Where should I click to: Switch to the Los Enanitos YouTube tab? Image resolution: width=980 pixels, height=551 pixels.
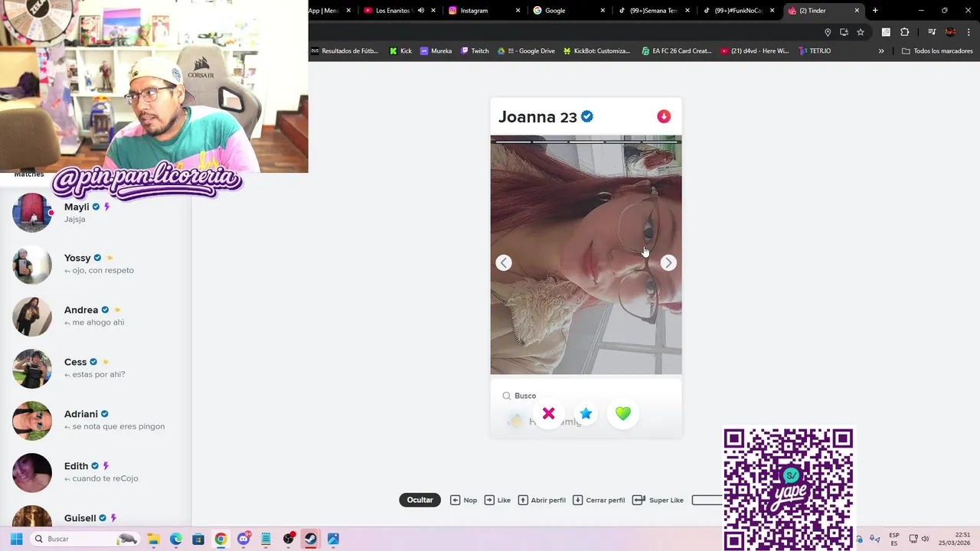point(400,11)
